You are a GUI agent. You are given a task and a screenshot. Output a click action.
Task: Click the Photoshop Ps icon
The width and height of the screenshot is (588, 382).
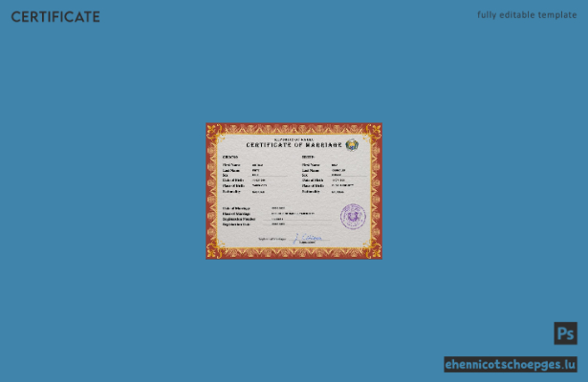pyautogui.click(x=565, y=333)
